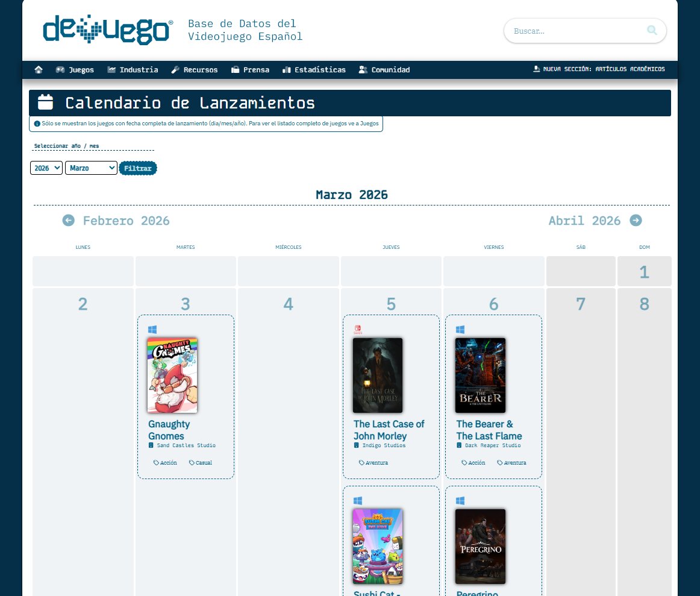Open the Juegos menu
Image resolution: width=700 pixels, height=596 pixels.
tap(75, 70)
